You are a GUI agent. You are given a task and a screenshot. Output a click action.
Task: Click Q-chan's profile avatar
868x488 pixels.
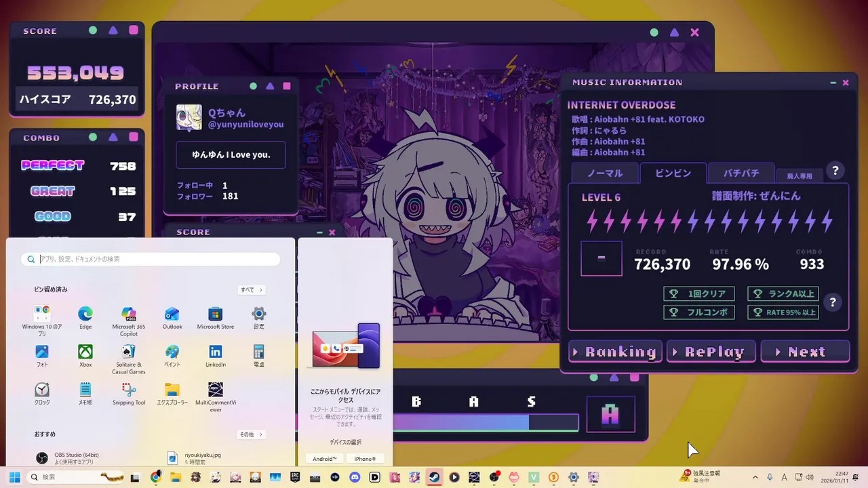click(x=189, y=117)
